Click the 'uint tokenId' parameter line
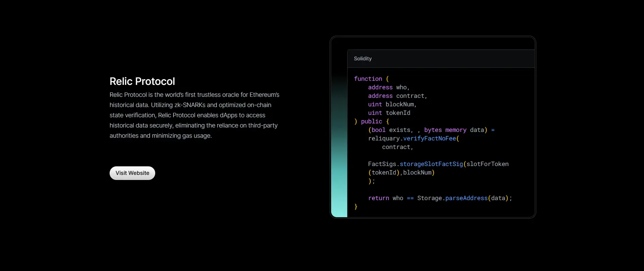 [x=389, y=113]
